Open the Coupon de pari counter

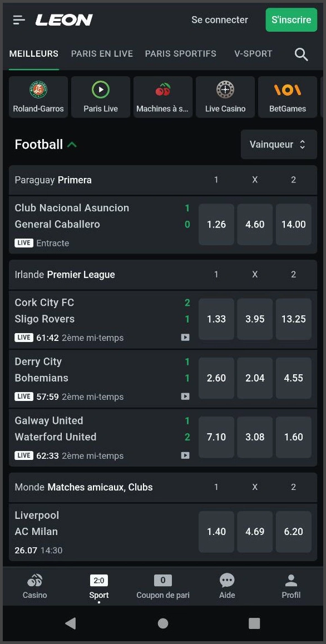tap(162, 580)
